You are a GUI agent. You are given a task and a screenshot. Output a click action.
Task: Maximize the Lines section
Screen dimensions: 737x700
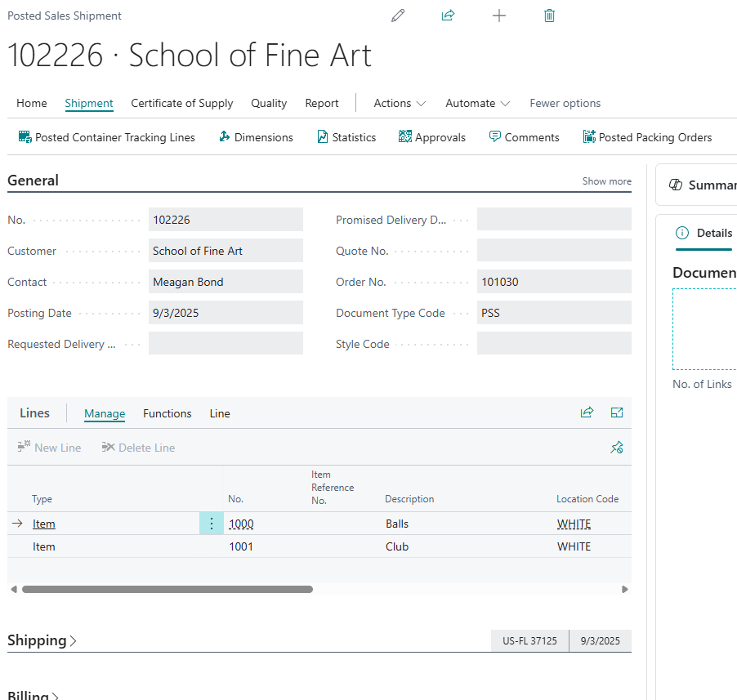617,413
